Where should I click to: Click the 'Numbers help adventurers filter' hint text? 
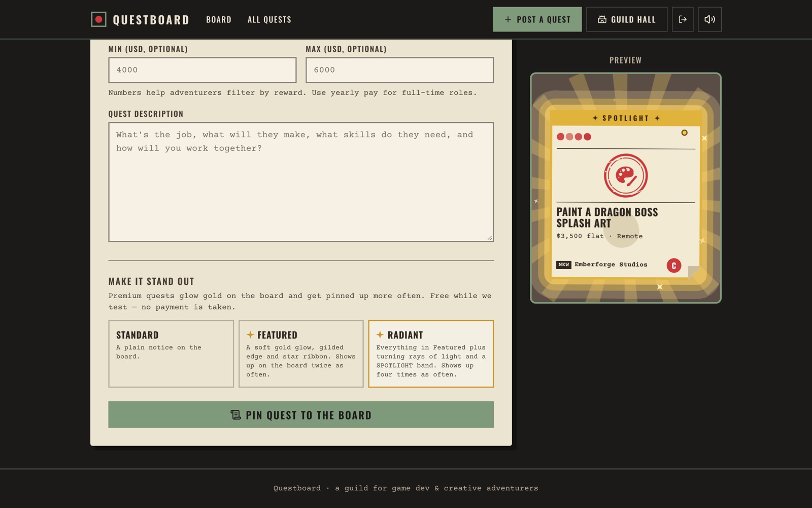coord(292,93)
